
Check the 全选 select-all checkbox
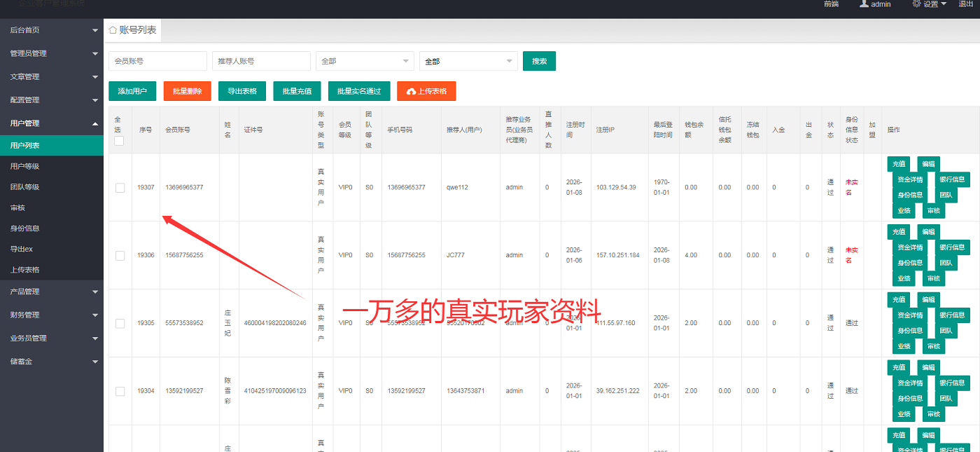pyautogui.click(x=119, y=141)
